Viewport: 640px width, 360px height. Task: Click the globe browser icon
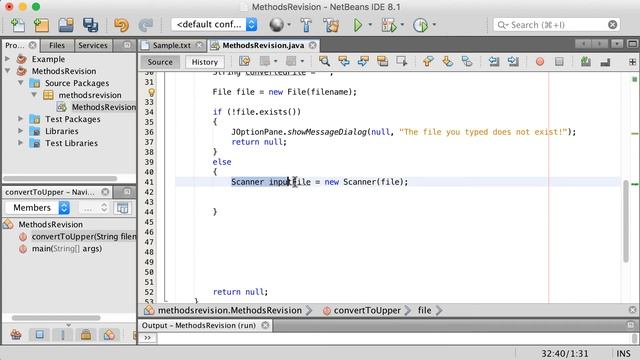click(276, 25)
